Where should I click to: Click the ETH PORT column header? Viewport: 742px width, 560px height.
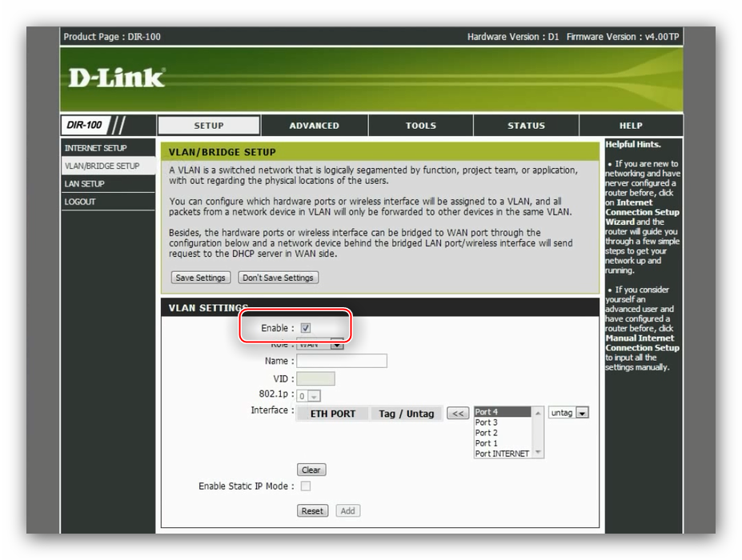click(333, 414)
